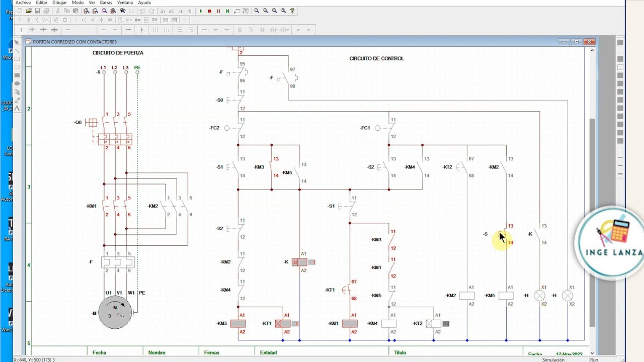Click the help question mark icon
644x362 pixels.
pyautogui.click(x=292, y=11)
